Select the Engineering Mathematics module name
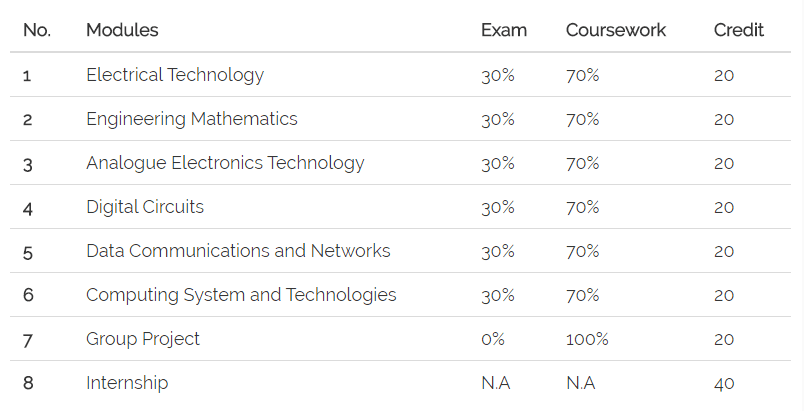This screenshot has height=411, width=804. [x=192, y=119]
